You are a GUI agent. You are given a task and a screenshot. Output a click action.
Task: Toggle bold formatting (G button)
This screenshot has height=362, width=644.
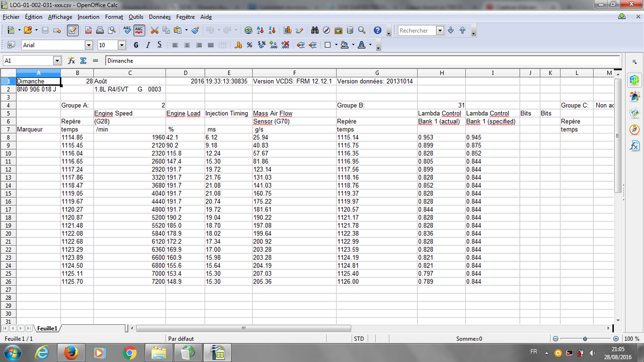coord(136,45)
